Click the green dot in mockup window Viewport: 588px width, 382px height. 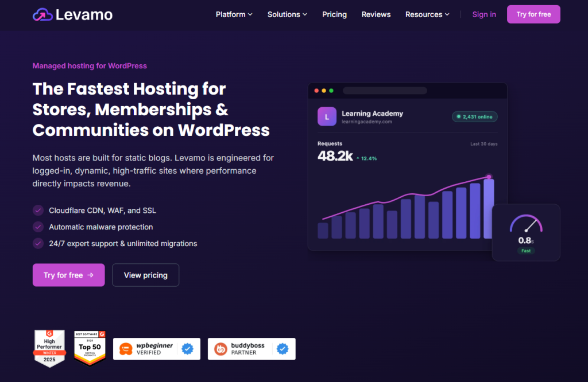point(331,91)
